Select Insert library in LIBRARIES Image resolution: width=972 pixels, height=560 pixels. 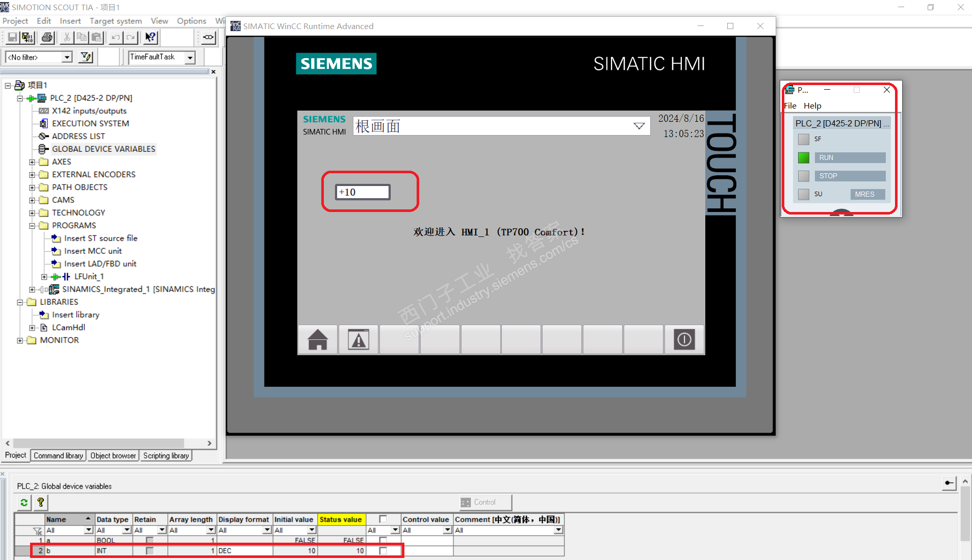coord(75,314)
